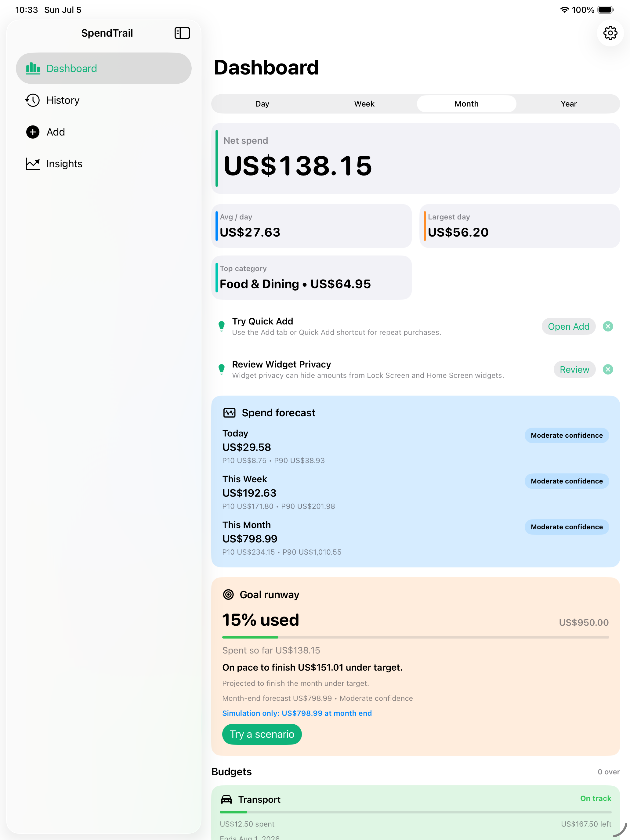Screen dimensions: 630x840
Task: Click the battery status icon
Action: click(x=606, y=10)
